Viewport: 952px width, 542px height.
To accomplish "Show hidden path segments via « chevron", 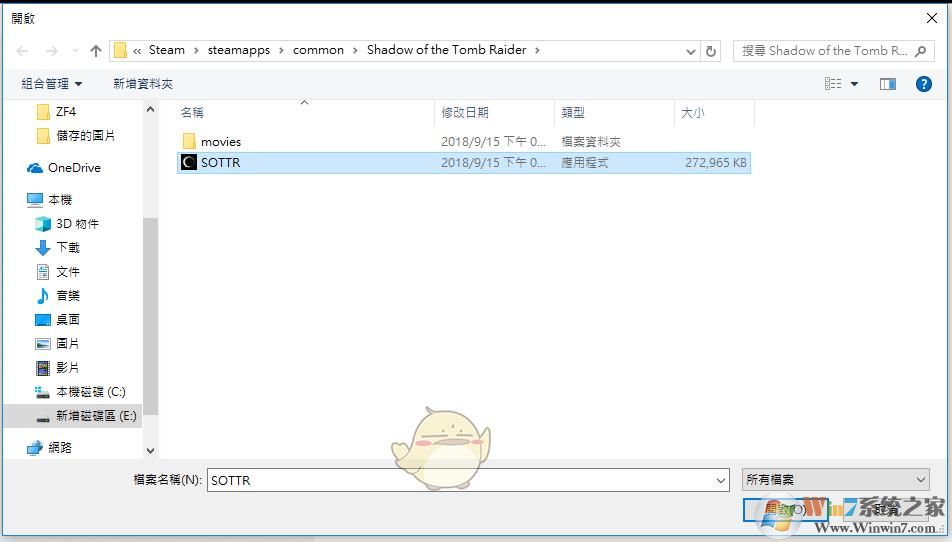I will click(137, 51).
